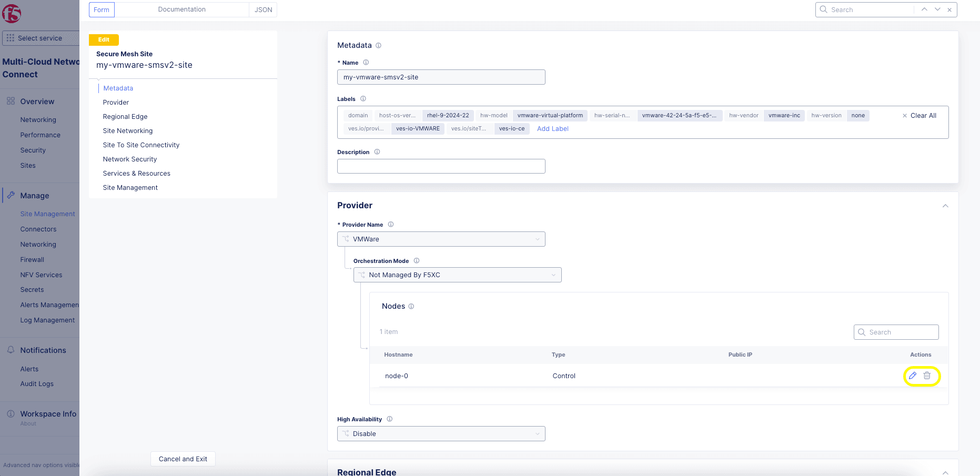The height and width of the screenshot is (476, 980).
Task: Click the X icon next to Clear All
Action: [905, 116]
